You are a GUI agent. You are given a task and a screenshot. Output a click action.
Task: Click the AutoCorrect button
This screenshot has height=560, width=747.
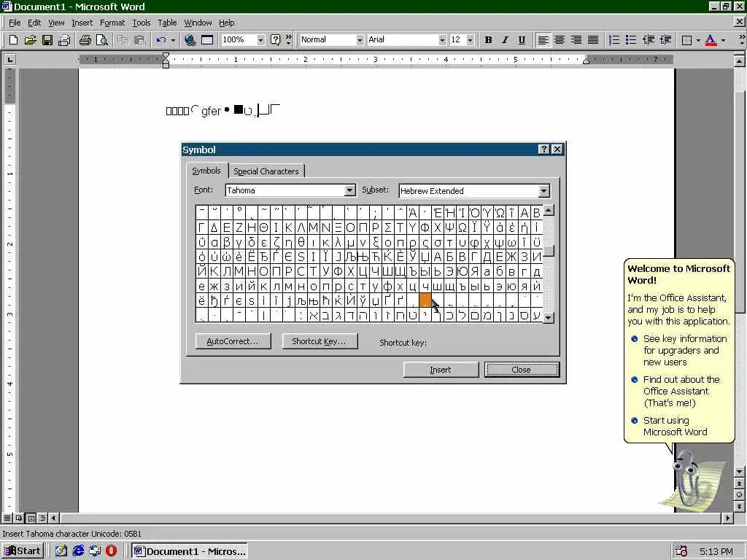point(233,341)
